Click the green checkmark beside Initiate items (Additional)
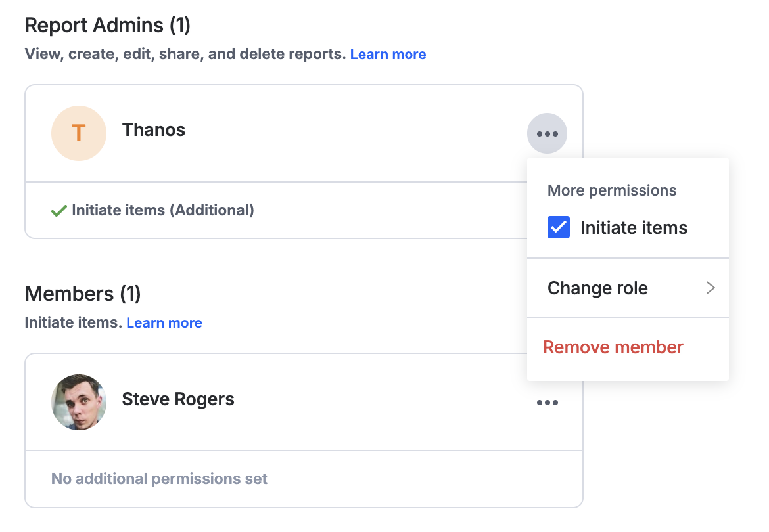 tap(59, 211)
